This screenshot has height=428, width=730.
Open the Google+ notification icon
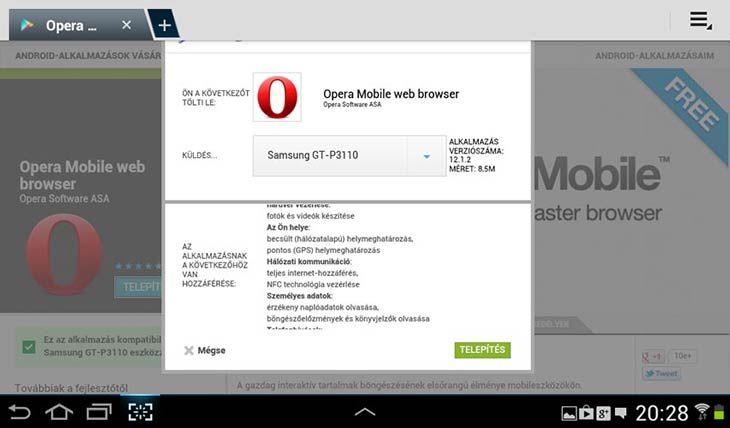(603, 413)
